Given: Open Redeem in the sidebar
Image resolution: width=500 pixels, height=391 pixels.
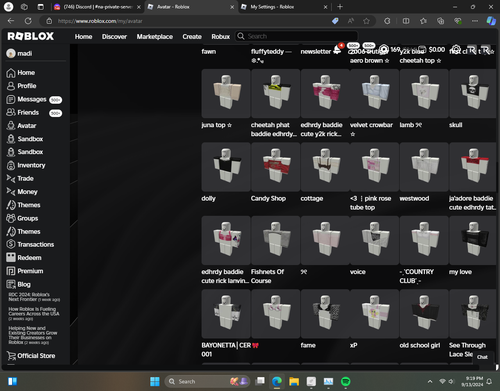Looking at the screenshot, I should (x=24, y=258).
